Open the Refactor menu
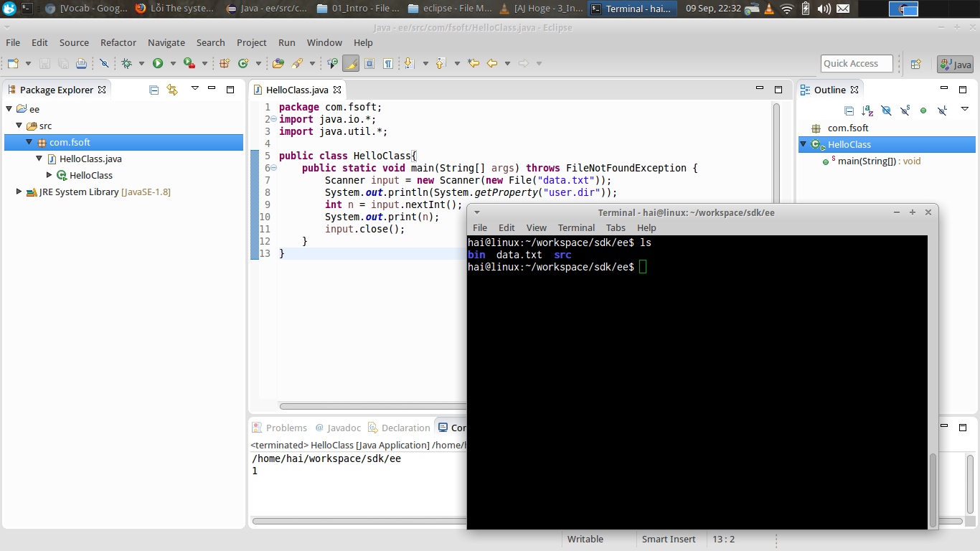 click(118, 42)
